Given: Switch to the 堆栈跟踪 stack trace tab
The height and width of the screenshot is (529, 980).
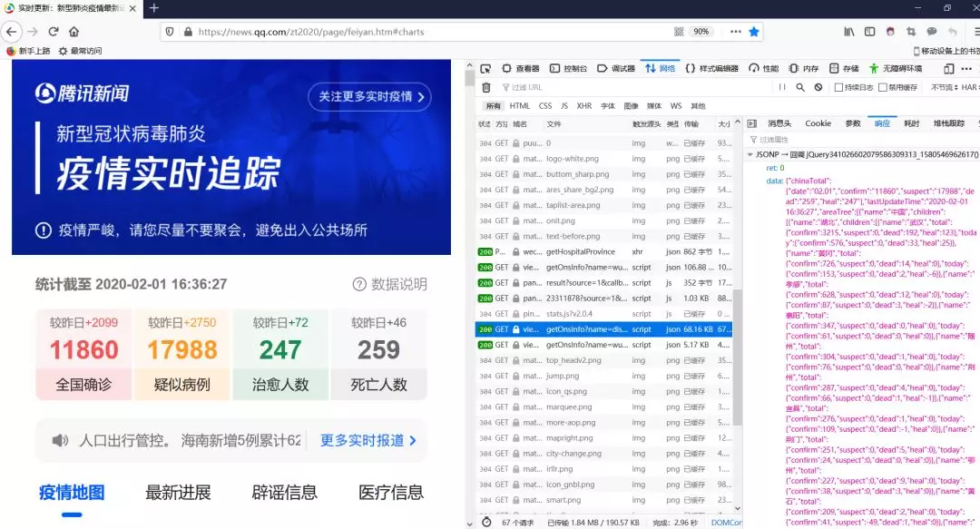Looking at the screenshot, I should coord(949,123).
